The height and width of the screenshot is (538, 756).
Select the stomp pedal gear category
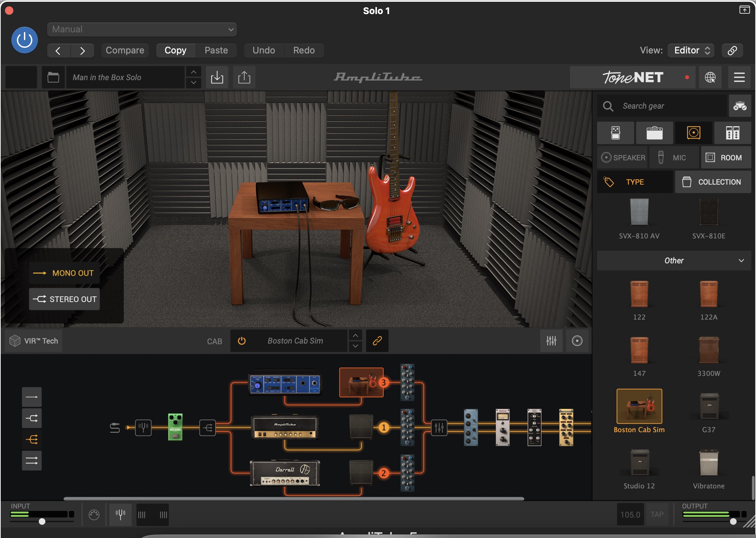(x=615, y=133)
